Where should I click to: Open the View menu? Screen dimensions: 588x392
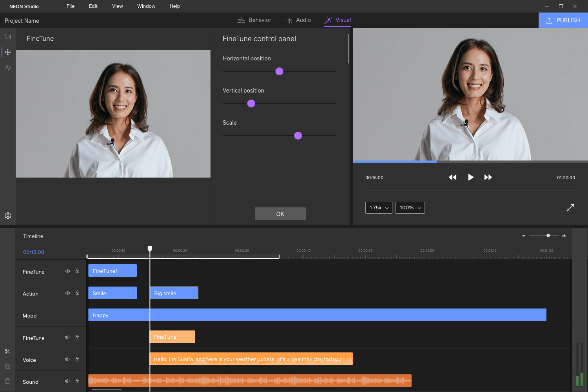118,6
